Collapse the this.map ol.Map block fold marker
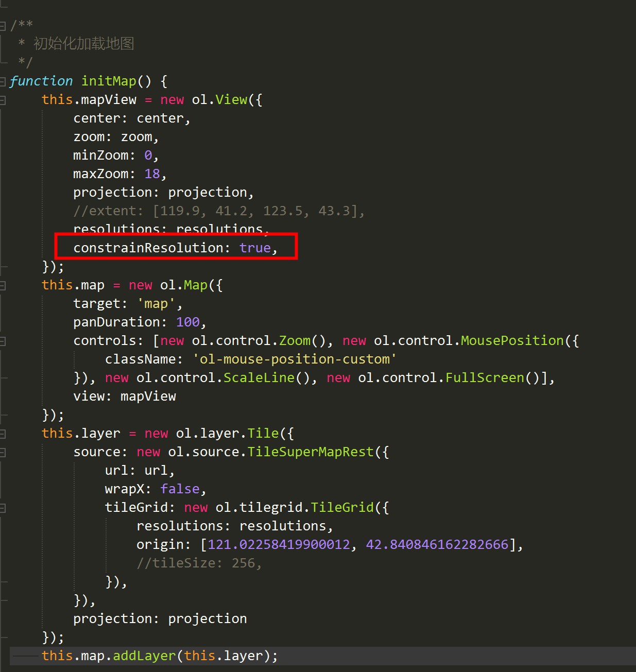Viewport: 636px width, 672px height. (3, 285)
